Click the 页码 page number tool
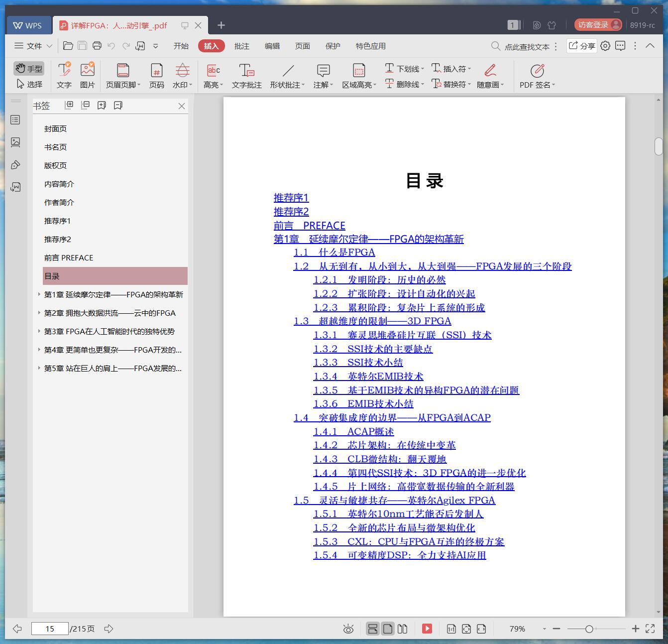 click(x=157, y=76)
